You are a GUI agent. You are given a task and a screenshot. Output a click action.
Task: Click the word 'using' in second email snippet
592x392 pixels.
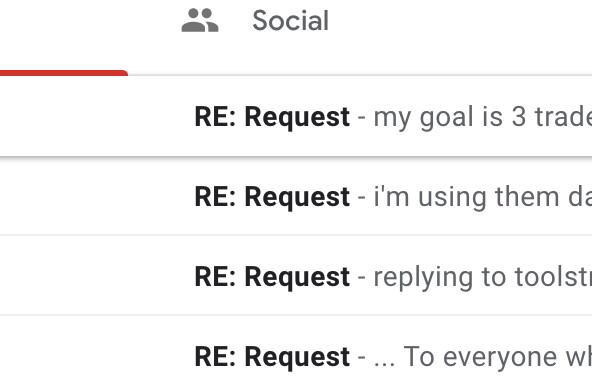(x=452, y=198)
